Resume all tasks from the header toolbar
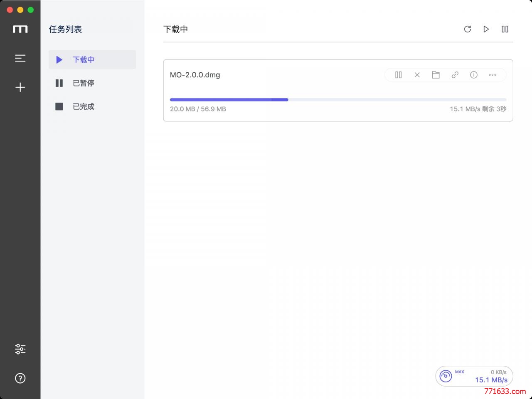532x399 pixels. point(486,29)
